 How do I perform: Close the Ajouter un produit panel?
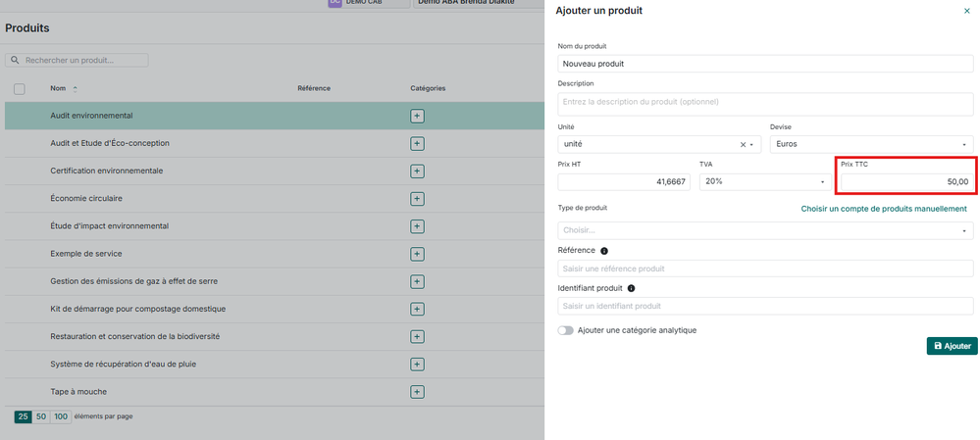pos(967,11)
